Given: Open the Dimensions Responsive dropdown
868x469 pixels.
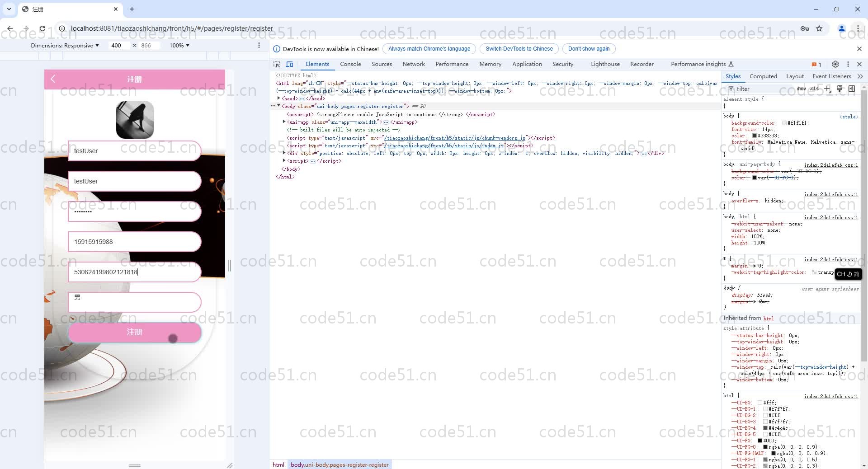Looking at the screenshot, I should click(x=65, y=45).
